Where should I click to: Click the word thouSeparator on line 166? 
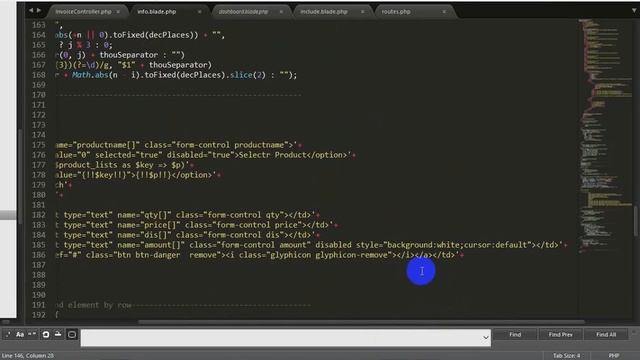(x=129, y=55)
